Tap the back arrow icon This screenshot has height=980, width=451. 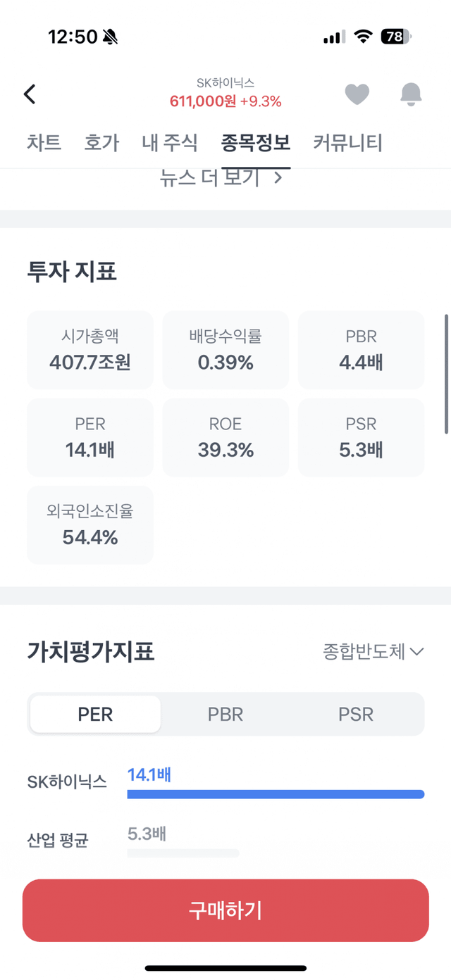point(30,94)
